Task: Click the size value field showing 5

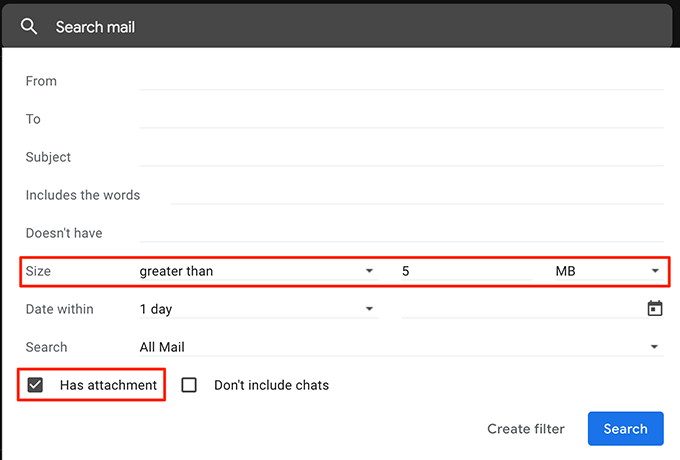Action: click(x=465, y=271)
